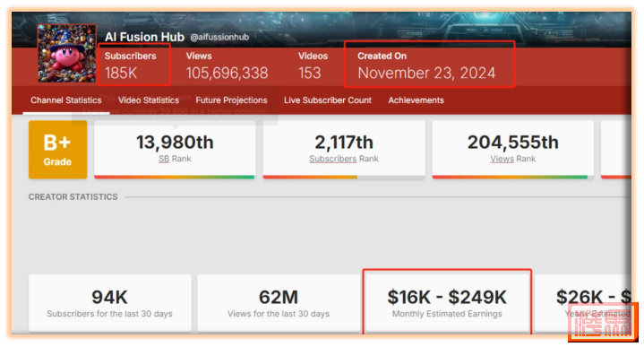
Task: Open the Channel Statistics tab
Action: [x=66, y=100]
